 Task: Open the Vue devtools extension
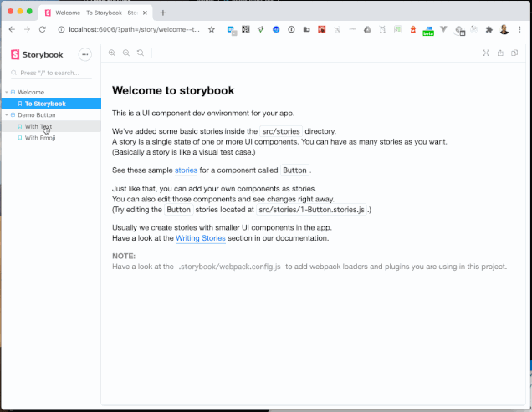pos(443,29)
